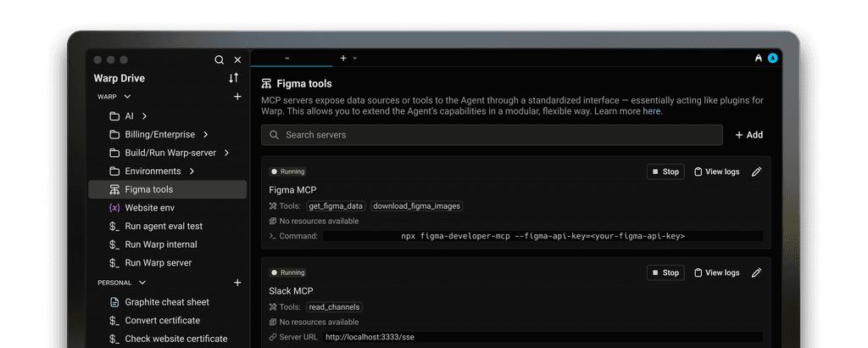Click the Figma tools header icon
This screenshot has height=348, width=868.
266,84
